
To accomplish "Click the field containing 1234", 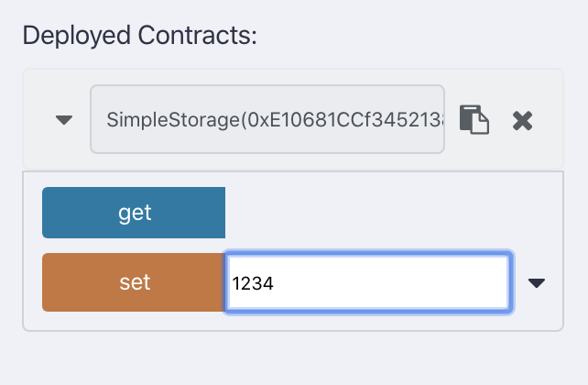I will [367, 283].
